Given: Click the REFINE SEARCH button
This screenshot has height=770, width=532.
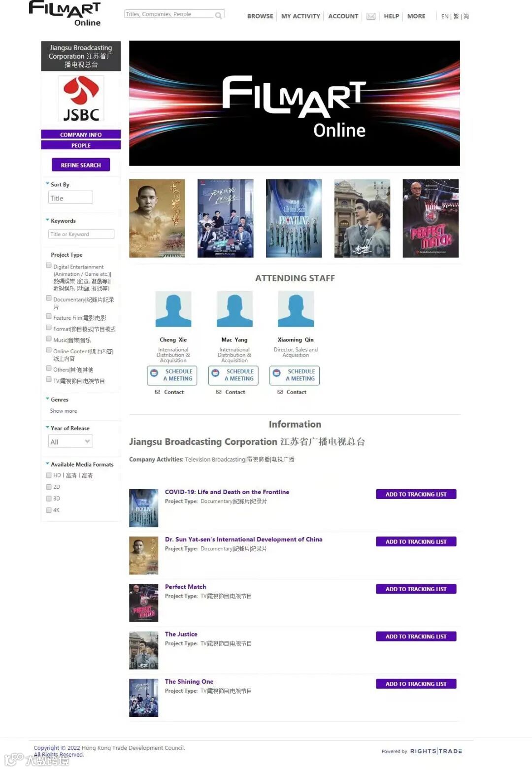Looking at the screenshot, I should coord(81,165).
